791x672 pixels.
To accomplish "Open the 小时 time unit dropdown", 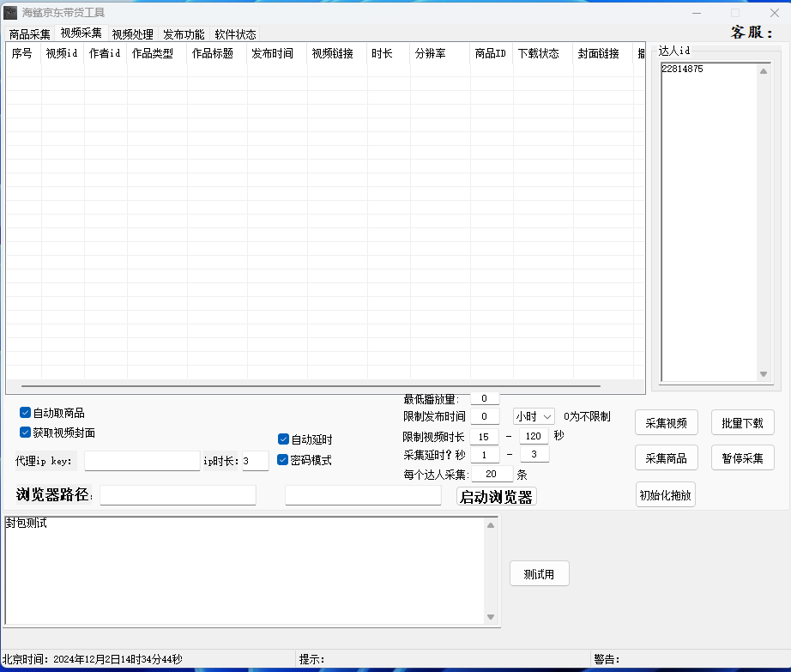I will tap(534, 416).
